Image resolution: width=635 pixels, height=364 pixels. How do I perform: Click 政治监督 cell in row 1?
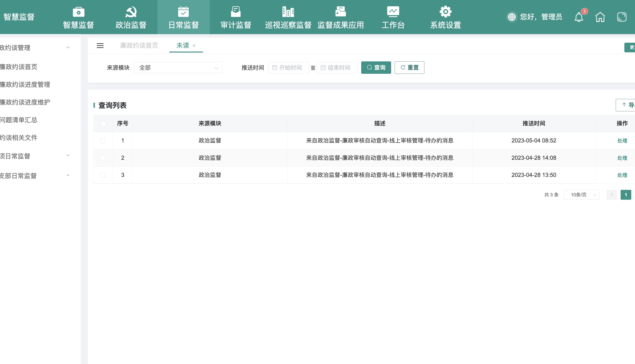(x=210, y=141)
